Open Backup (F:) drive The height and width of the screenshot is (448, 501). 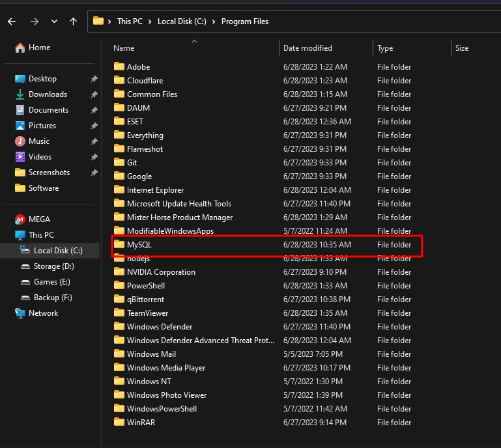tap(46, 298)
